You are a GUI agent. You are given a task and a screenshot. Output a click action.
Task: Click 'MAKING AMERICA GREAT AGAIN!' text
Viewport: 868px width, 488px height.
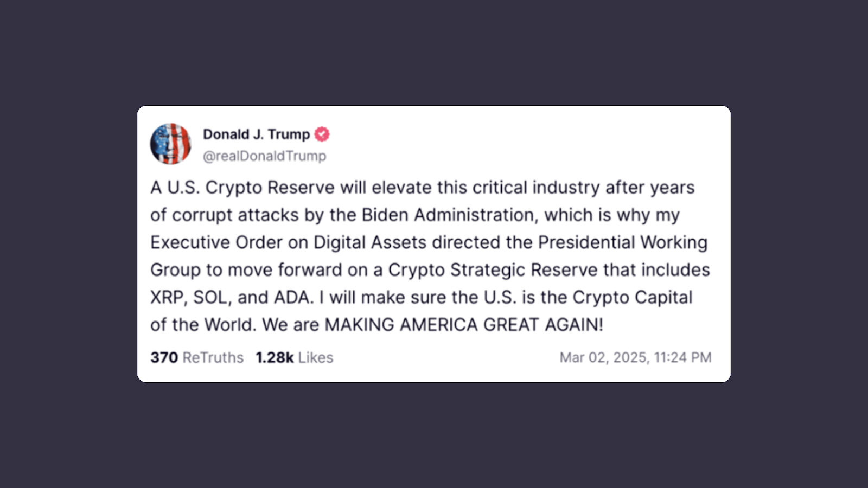(464, 324)
